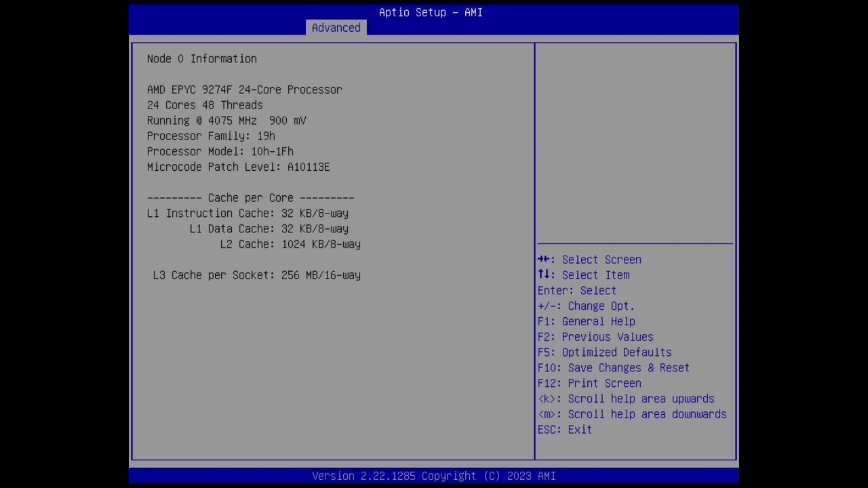868x488 pixels.
Task: Click F2: Previous Values entry
Action: click(x=595, y=337)
